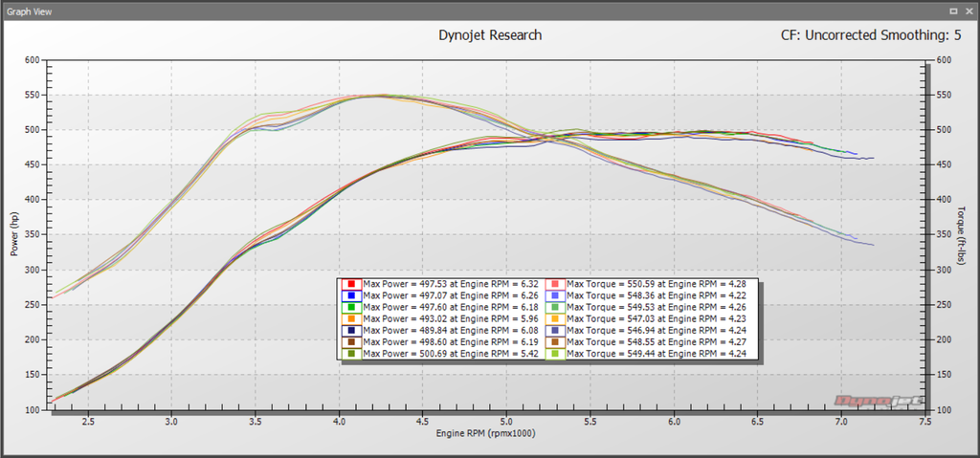Select the orange Max Power 493.02 swatch
Viewport: 980px width, 458px height.
click(x=352, y=318)
